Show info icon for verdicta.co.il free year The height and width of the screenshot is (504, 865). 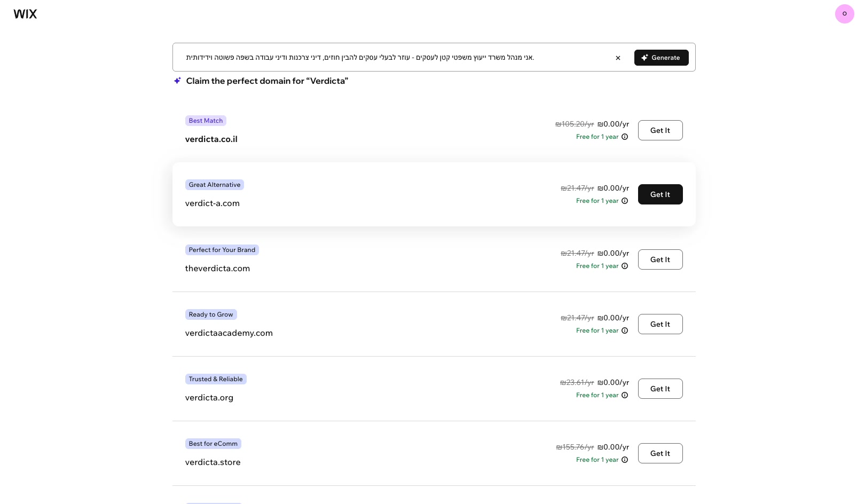(x=625, y=137)
